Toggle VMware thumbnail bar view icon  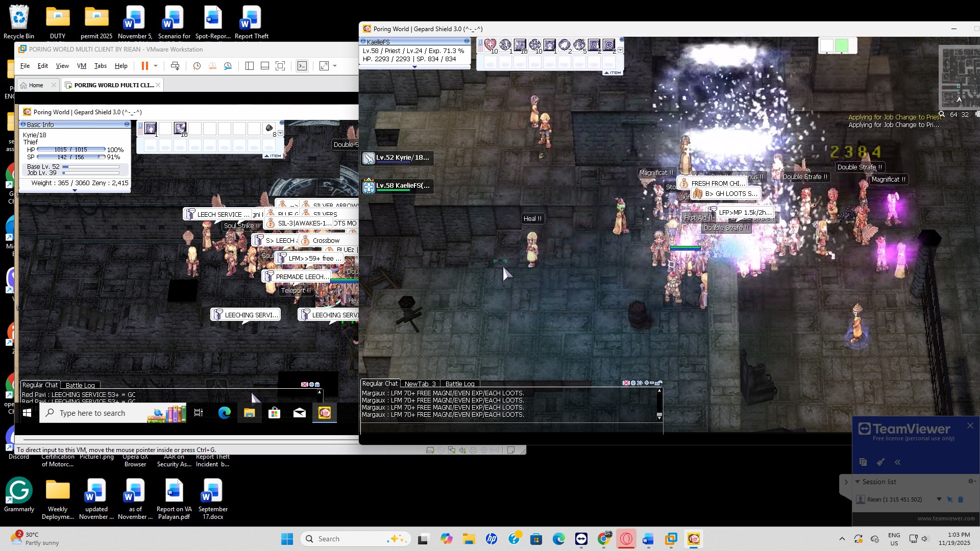(265, 66)
